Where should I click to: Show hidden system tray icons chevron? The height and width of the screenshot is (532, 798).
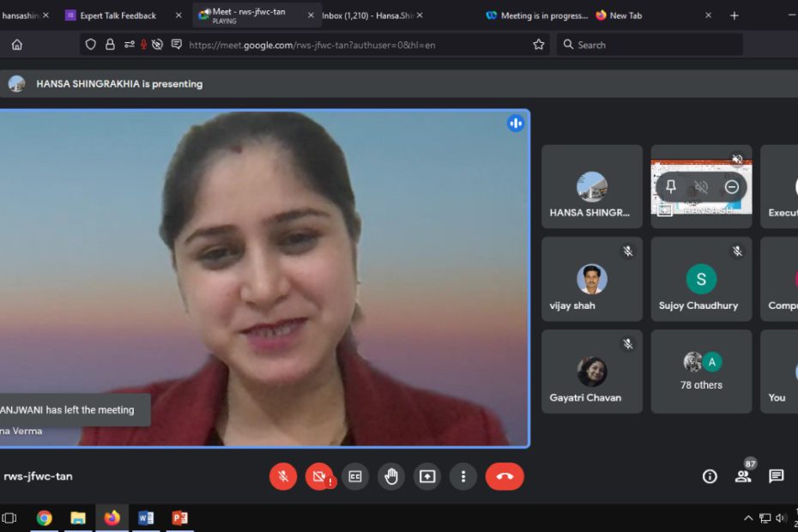pyautogui.click(x=748, y=517)
